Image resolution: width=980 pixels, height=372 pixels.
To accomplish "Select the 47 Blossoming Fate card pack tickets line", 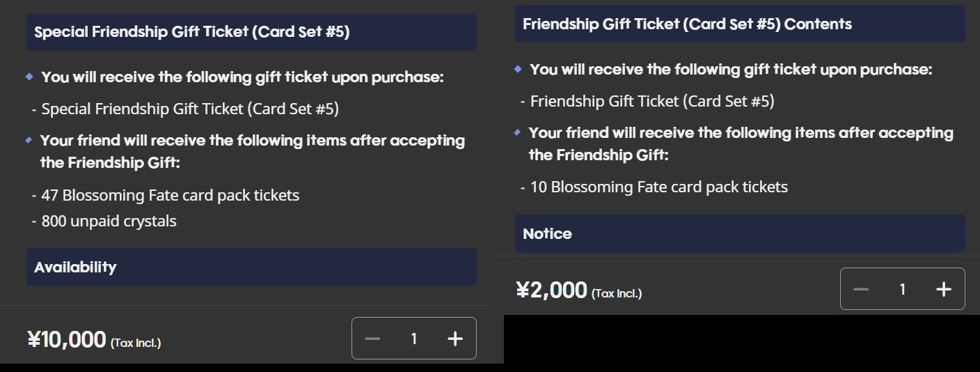I will [x=170, y=195].
